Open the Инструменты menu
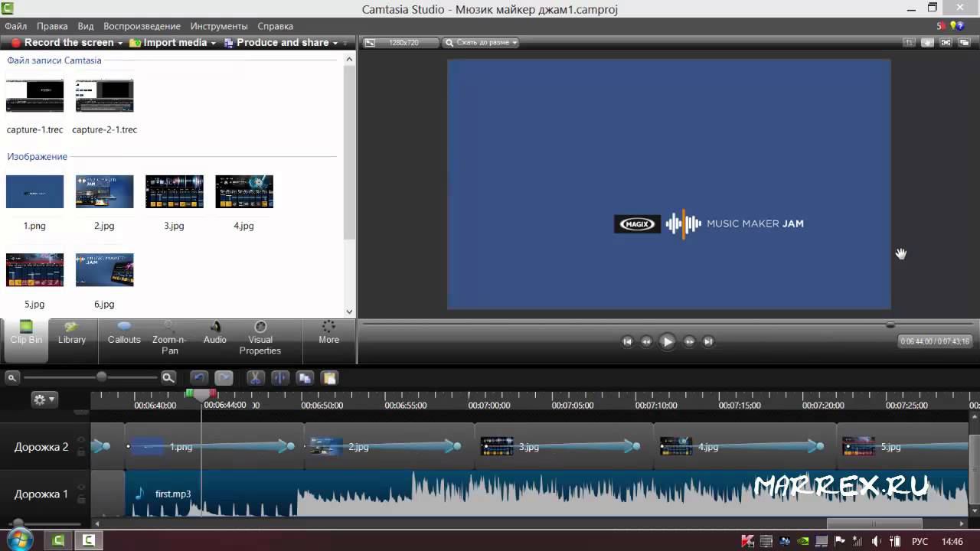 pos(219,26)
